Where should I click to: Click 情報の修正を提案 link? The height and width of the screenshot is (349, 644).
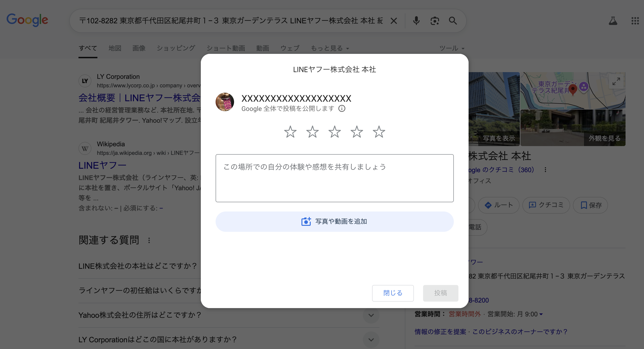pyautogui.click(x=440, y=332)
